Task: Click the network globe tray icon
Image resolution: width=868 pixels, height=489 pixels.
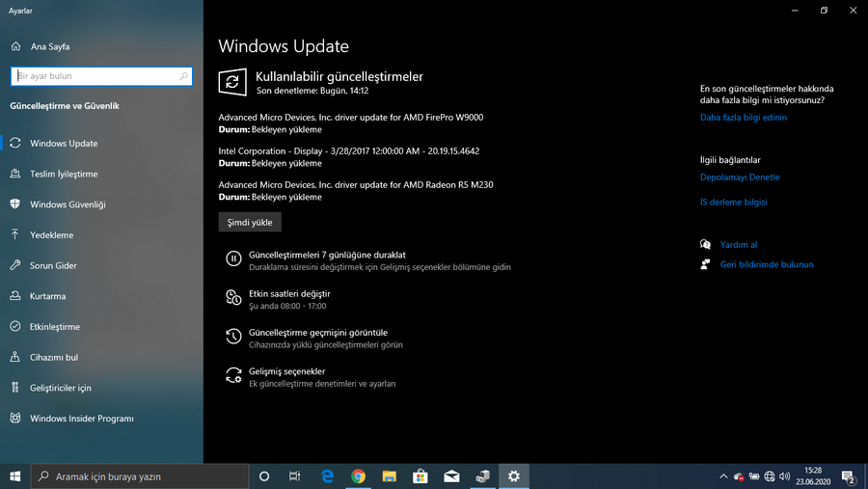Action: click(x=770, y=476)
